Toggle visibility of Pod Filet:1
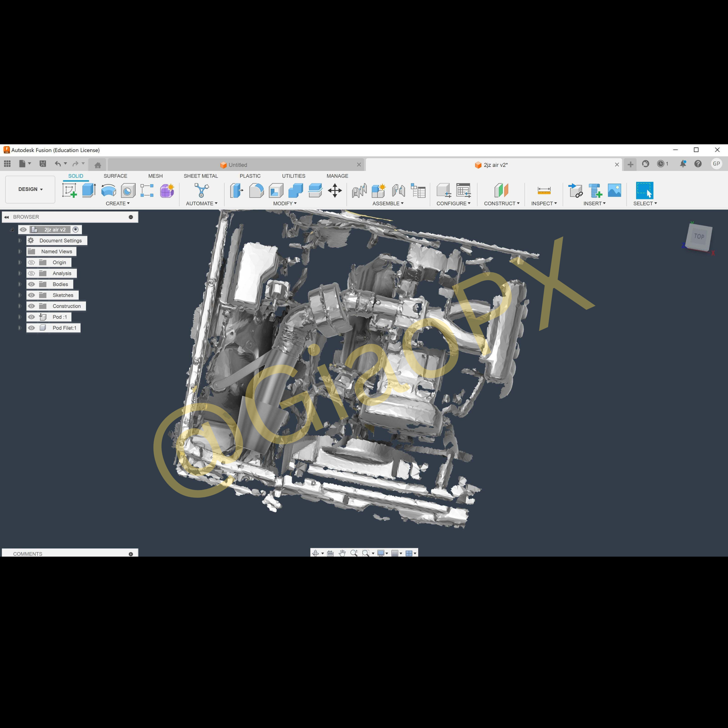Viewport: 728px width, 728px height. (x=32, y=328)
